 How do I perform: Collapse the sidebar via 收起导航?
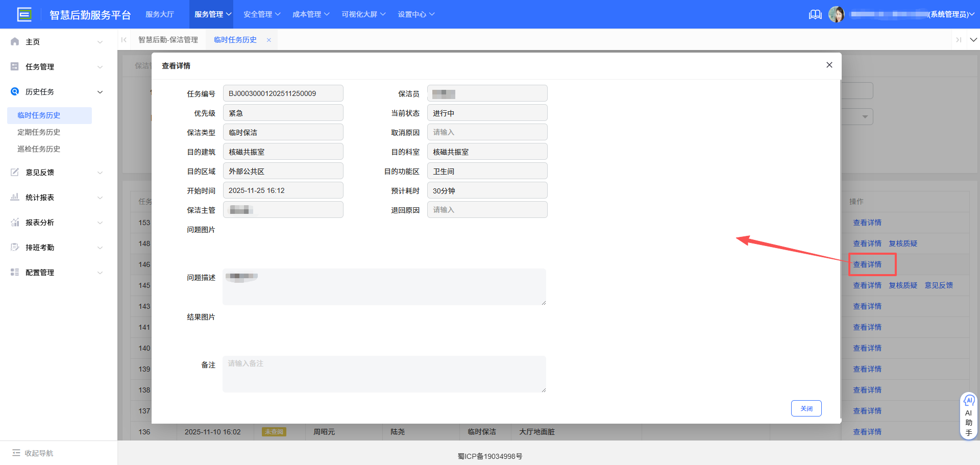tap(32, 453)
